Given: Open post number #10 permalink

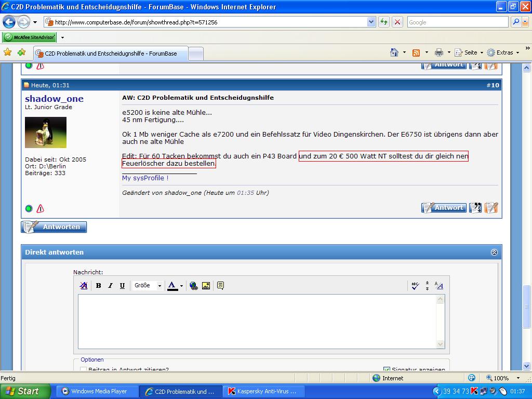Looking at the screenshot, I should point(493,85).
